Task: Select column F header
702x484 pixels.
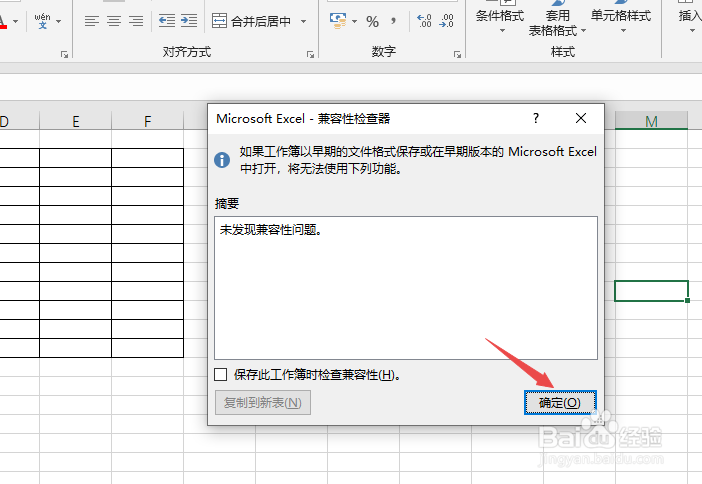Action: (148, 121)
